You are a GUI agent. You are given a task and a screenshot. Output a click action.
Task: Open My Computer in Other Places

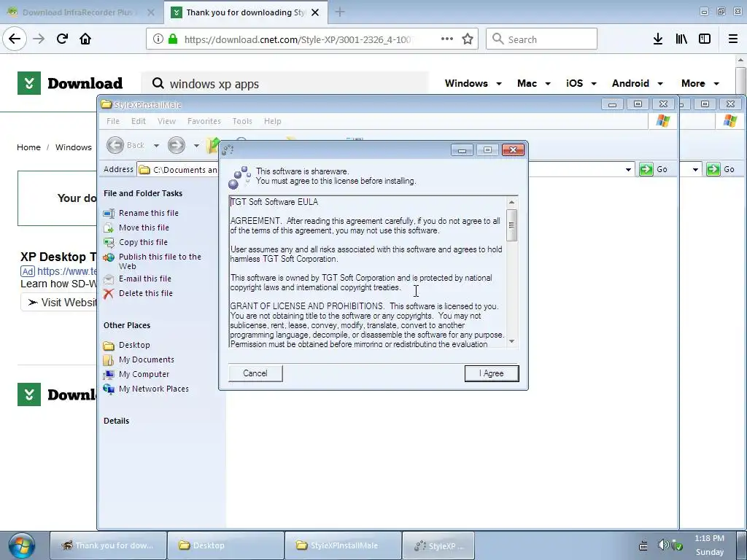coord(144,374)
